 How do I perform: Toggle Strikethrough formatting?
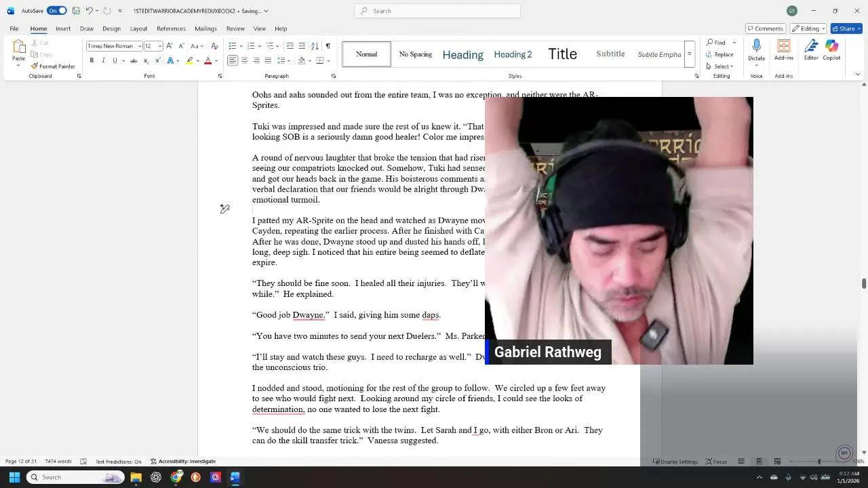134,60
